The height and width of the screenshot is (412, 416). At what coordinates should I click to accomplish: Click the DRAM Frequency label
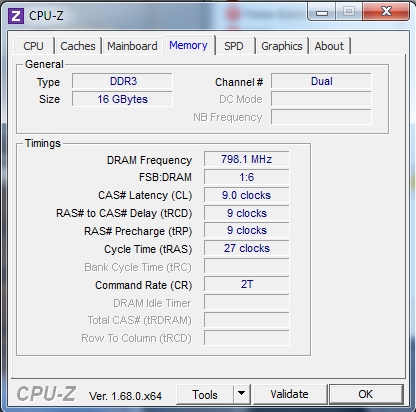pos(149,160)
